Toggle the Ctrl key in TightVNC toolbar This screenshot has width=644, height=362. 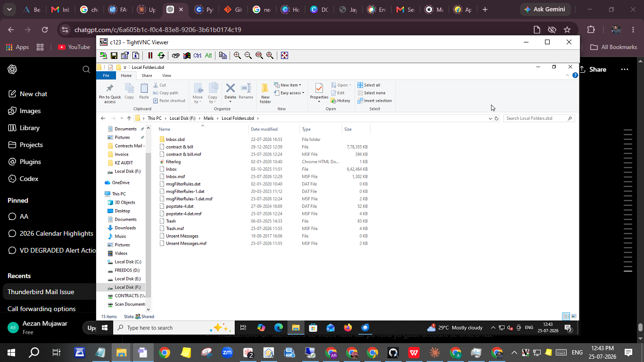(198, 56)
